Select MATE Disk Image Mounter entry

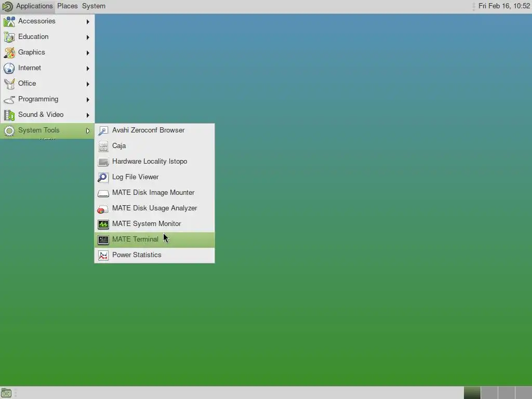click(154, 193)
